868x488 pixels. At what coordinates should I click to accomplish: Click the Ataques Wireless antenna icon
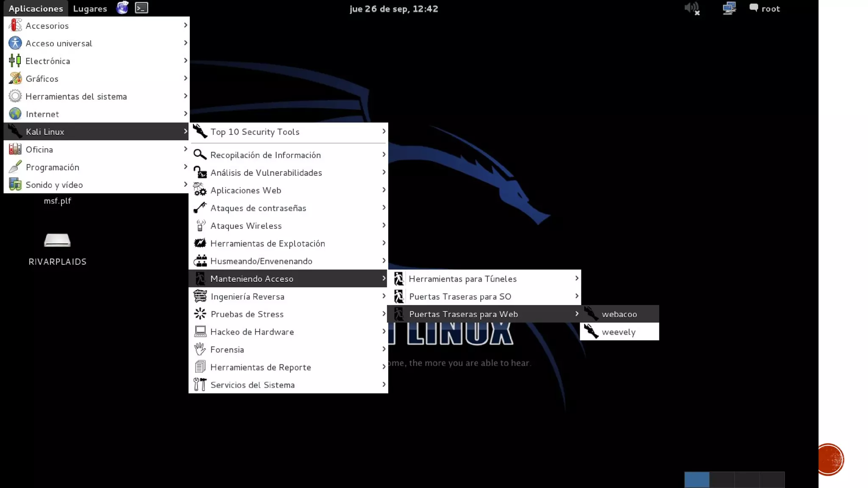200,226
